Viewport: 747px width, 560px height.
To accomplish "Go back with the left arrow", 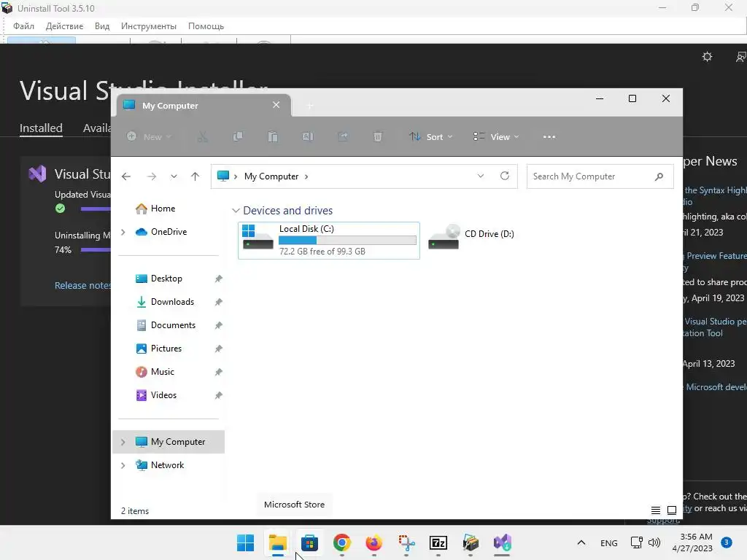I will coord(125,176).
